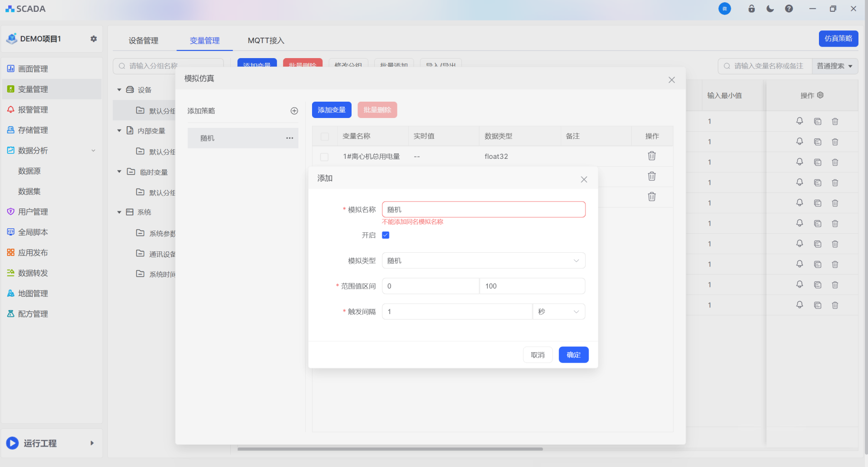Delete the 1#离心机总用电量 variable row

tap(651, 156)
